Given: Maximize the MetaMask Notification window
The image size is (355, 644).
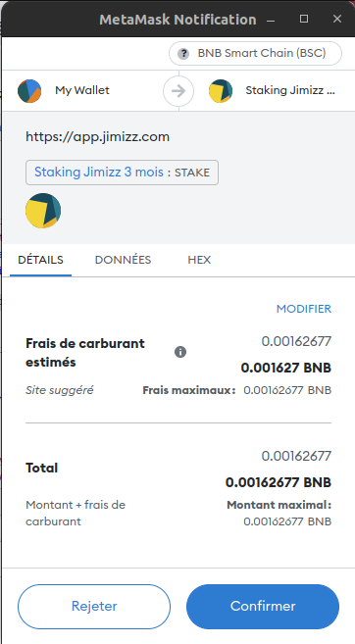Looking at the screenshot, I should click(x=304, y=19).
